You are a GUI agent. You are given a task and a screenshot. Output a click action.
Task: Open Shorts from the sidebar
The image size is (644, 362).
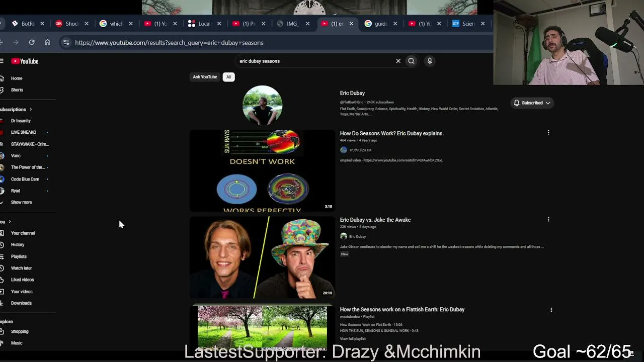click(17, 90)
